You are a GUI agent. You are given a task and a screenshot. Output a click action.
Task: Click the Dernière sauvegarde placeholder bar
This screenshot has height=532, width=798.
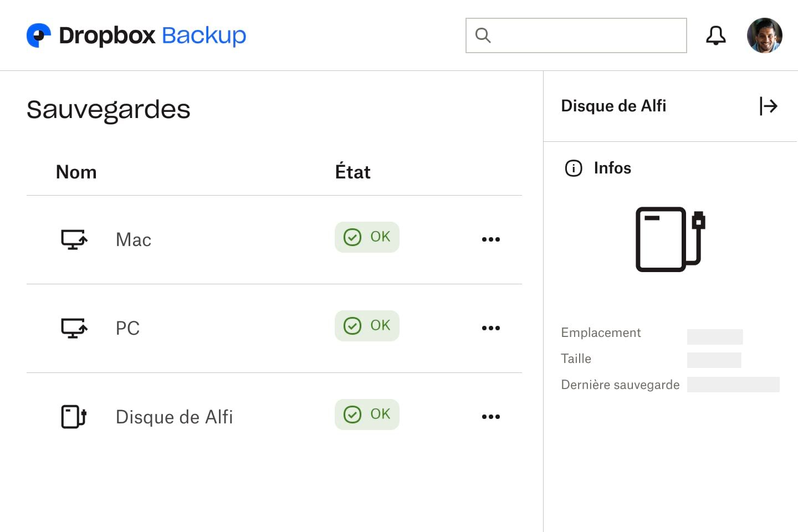(x=733, y=384)
